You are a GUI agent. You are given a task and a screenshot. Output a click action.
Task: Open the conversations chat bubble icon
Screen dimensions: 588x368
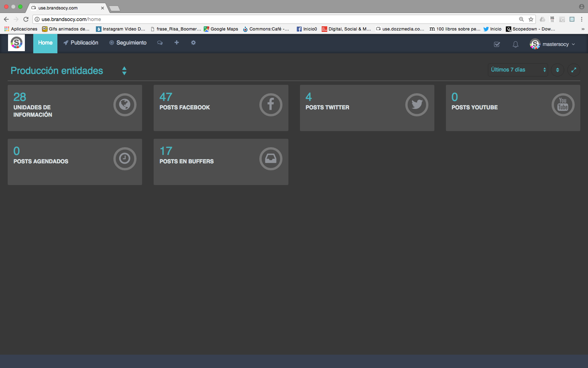pos(160,43)
